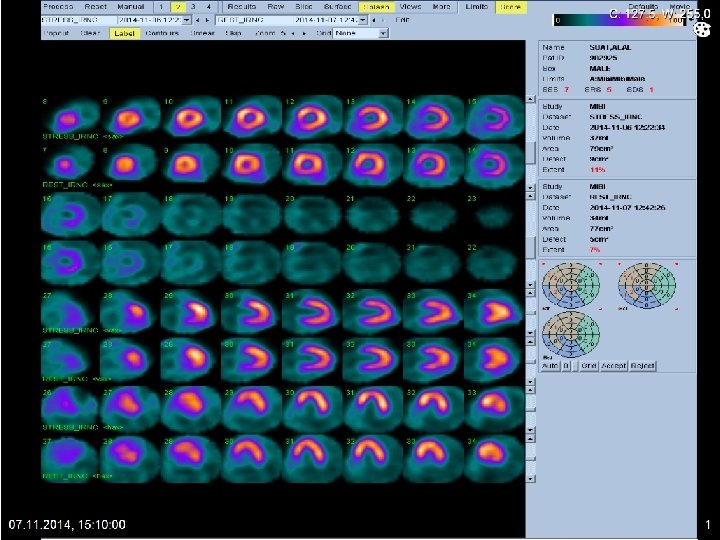720x540 pixels.
Task: Open the rest dataset date dropdown
Action: [363, 20]
